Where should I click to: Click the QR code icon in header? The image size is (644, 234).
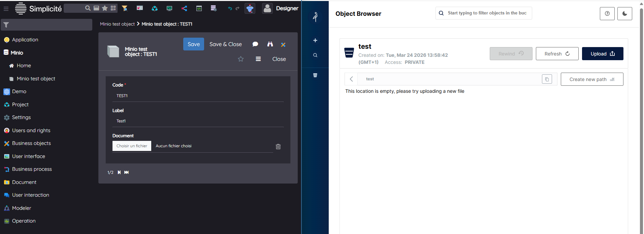[x=113, y=8]
